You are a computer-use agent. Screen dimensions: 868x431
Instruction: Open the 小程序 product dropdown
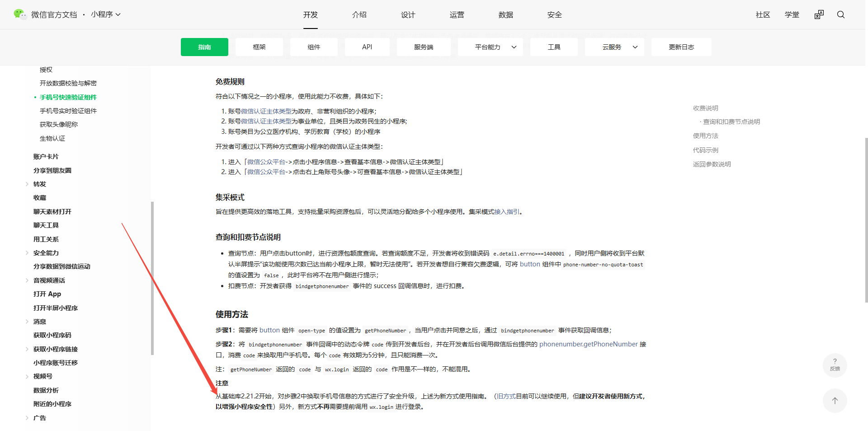(x=106, y=14)
